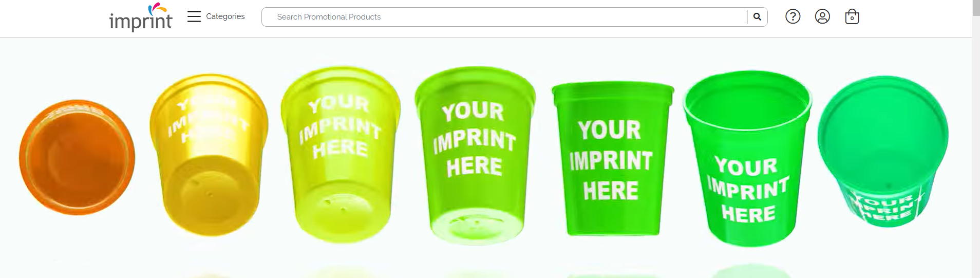Viewport: 980px width, 278px height.
Task: Choose the yellow-green neon cup
Action: tap(341, 155)
